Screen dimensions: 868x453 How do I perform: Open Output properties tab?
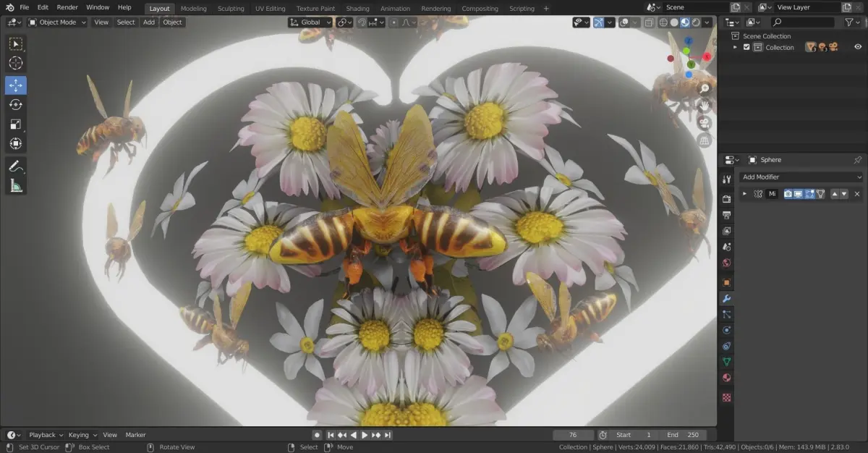(x=727, y=215)
